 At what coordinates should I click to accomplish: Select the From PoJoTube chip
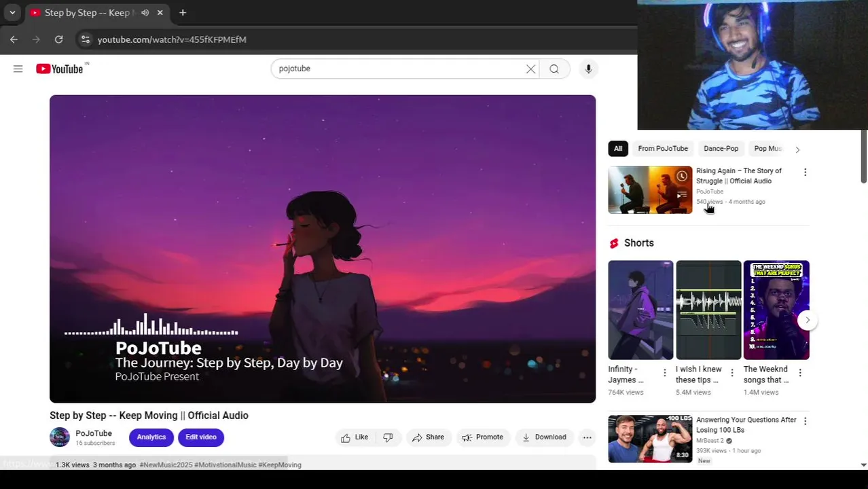coord(663,149)
